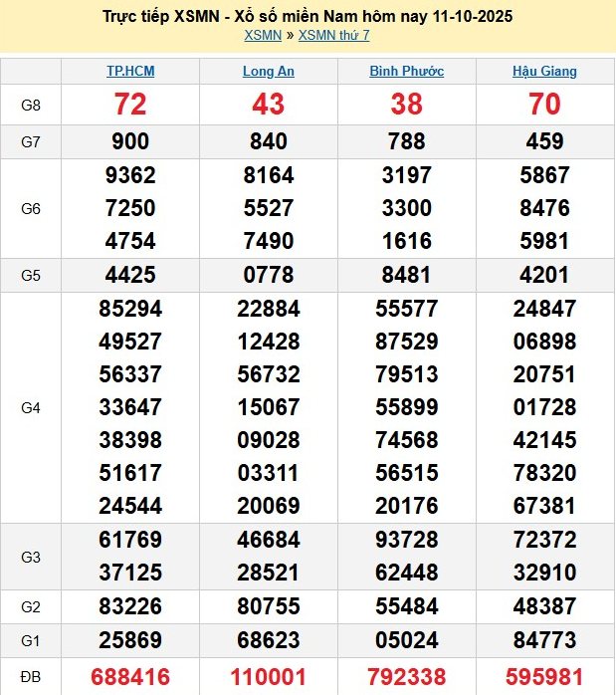
Task: Select Bình Phước G8 number 38
Action: 406,105
